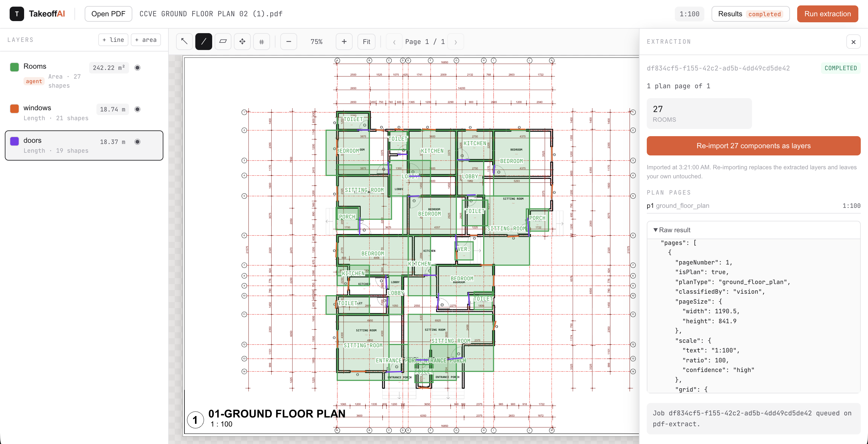Select the pan move tool
The image size is (868, 444).
pyautogui.click(x=242, y=42)
